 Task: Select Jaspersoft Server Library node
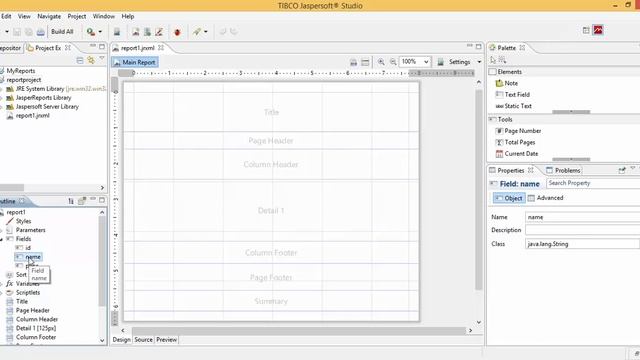[47, 107]
